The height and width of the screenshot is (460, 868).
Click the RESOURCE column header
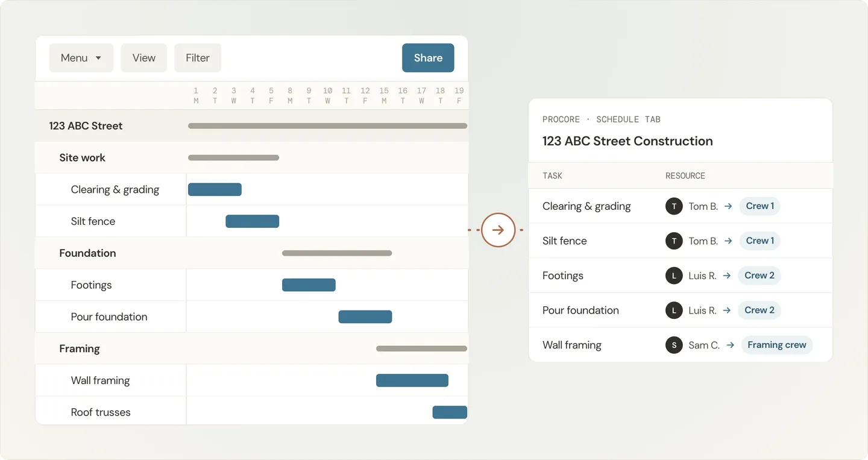coord(685,176)
